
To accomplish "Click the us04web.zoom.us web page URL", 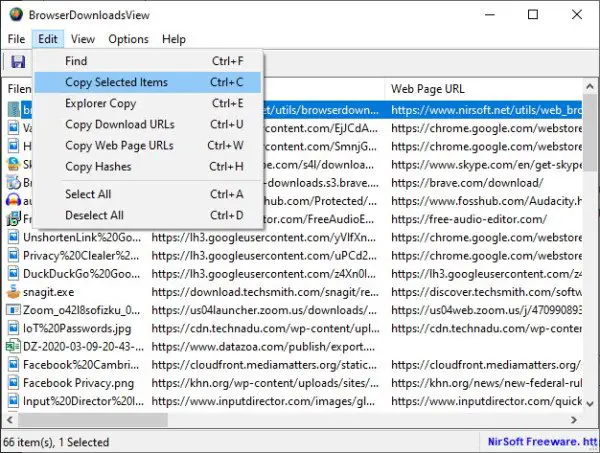I will [x=487, y=310].
